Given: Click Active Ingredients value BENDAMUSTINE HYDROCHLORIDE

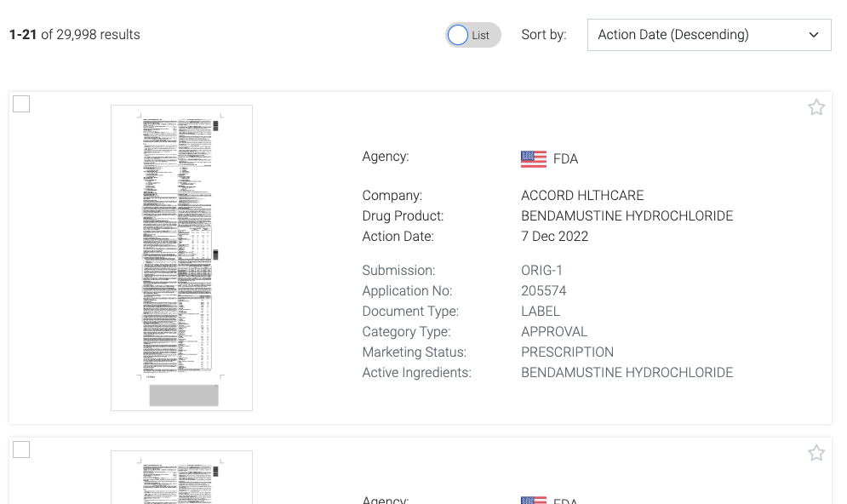Looking at the screenshot, I should 627,373.
